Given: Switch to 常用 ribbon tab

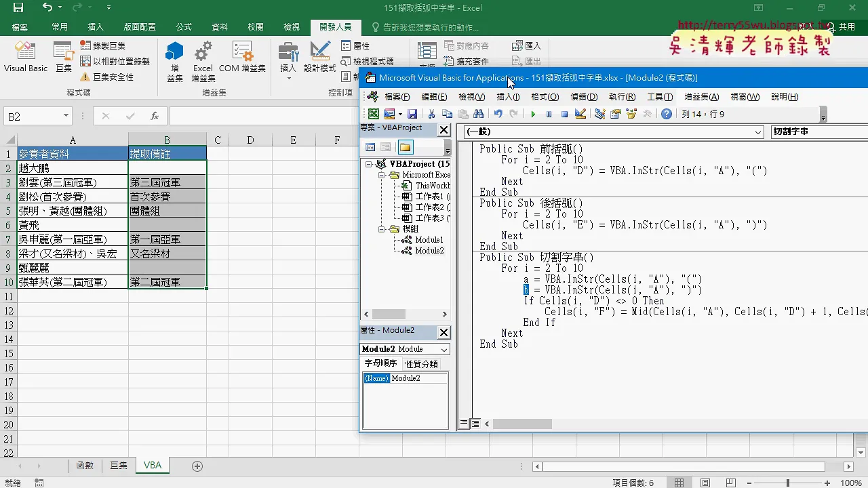Looking at the screenshot, I should tap(60, 27).
